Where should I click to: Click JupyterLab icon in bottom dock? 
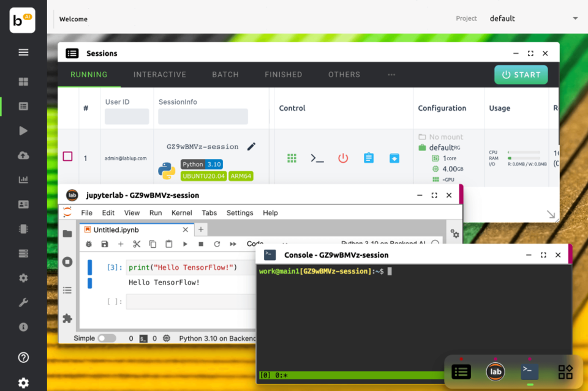(x=496, y=371)
